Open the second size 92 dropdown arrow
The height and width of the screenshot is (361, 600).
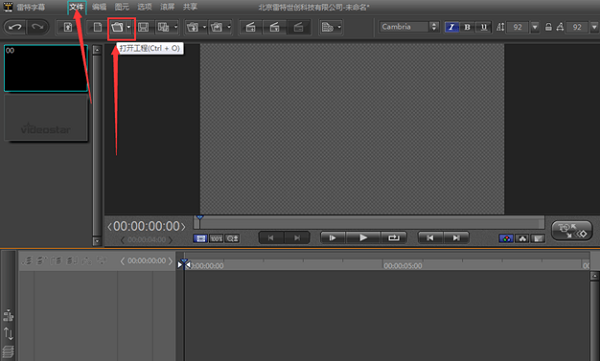[x=594, y=27]
